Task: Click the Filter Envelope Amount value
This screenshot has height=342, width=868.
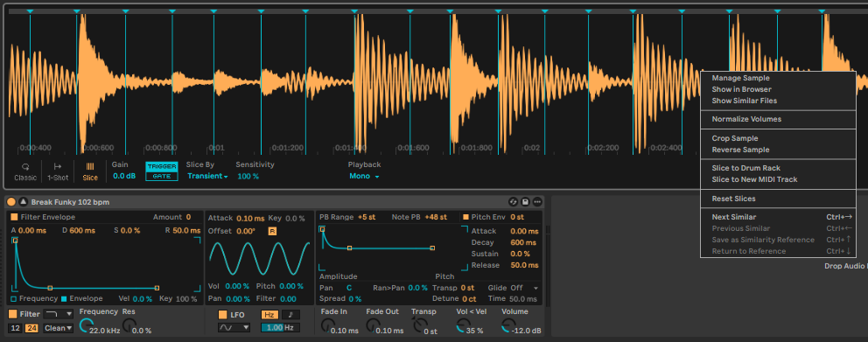Action: click(x=188, y=217)
